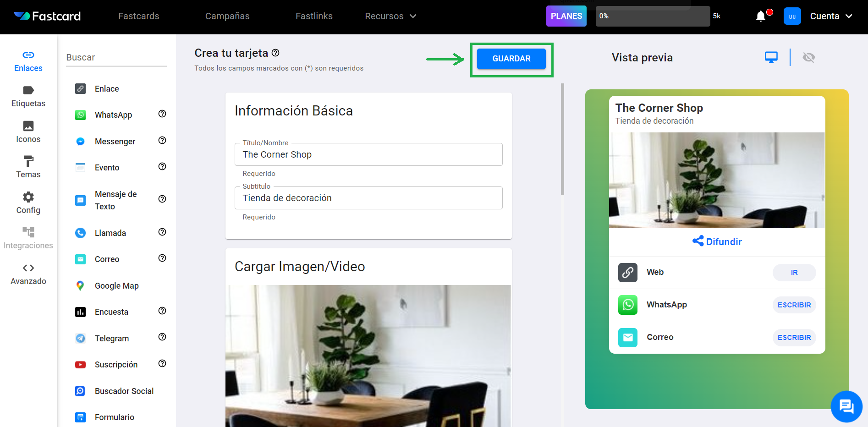Image resolution: width=868 pixels, height=427 pixels.
Task: Add a Messenger link
Action: (x=115, y=142)
